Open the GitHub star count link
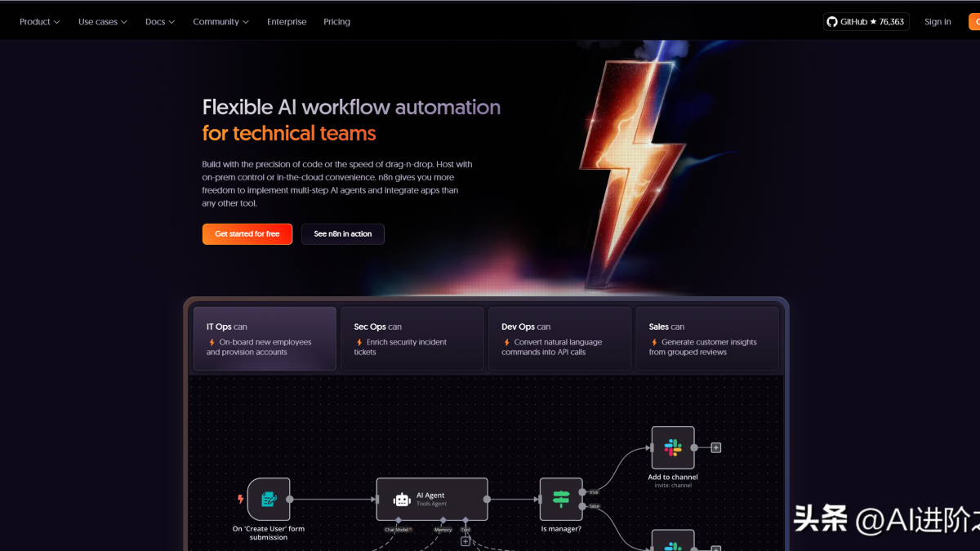 click(x=866, y=22)
